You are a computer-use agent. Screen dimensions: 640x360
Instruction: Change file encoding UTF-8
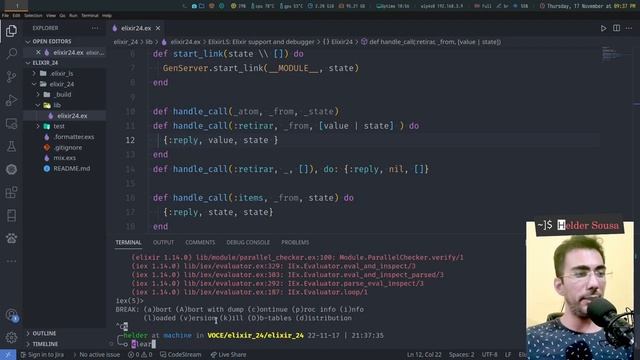(x=489, y=355)
